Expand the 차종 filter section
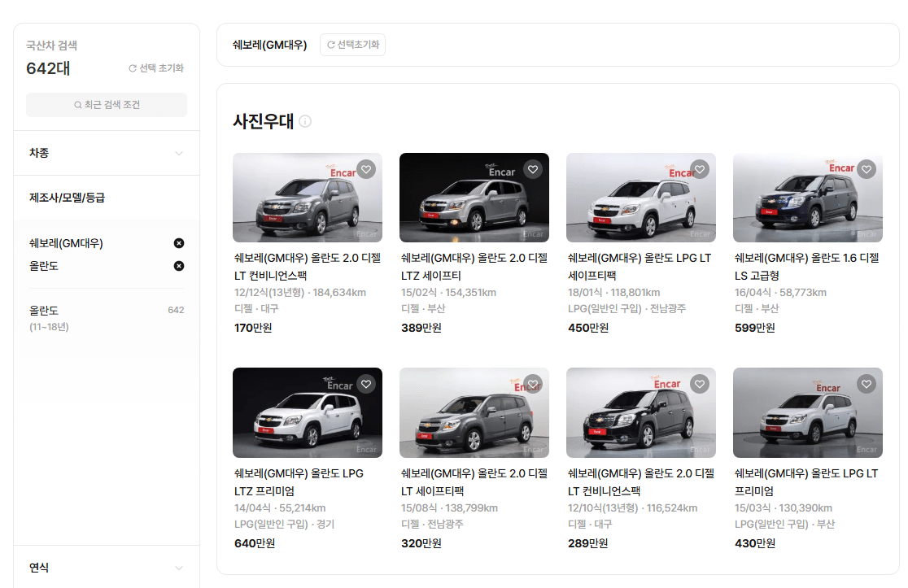This screenshot has width=908, height=588. point(107,153)
